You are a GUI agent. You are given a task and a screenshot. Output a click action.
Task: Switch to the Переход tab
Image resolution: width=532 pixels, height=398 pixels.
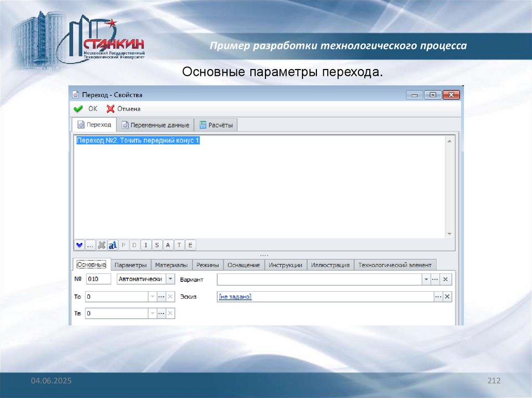[95, 125]
